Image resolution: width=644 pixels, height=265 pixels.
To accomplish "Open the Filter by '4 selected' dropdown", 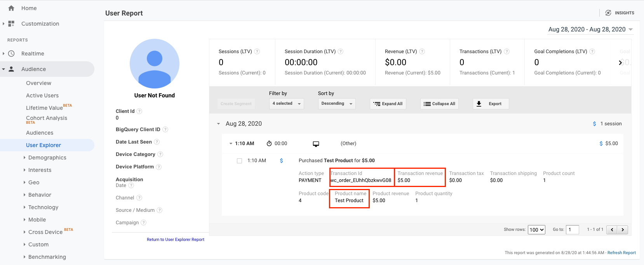I will click(286, 104).
